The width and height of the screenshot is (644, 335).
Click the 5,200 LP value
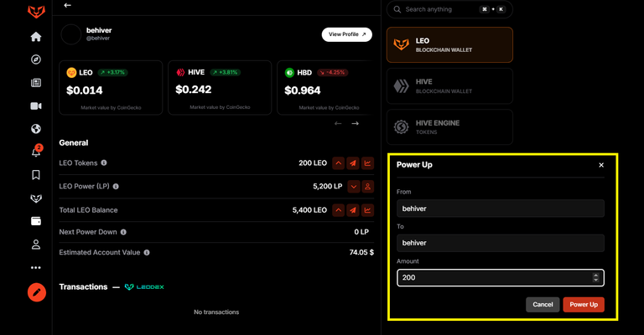pos(327,186)
